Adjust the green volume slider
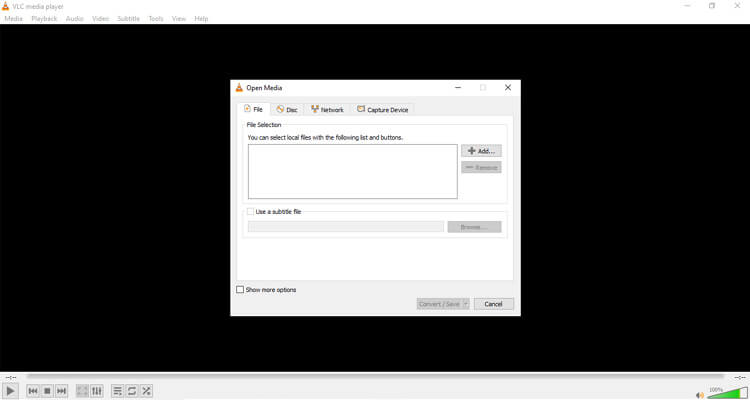 (728, 394)
